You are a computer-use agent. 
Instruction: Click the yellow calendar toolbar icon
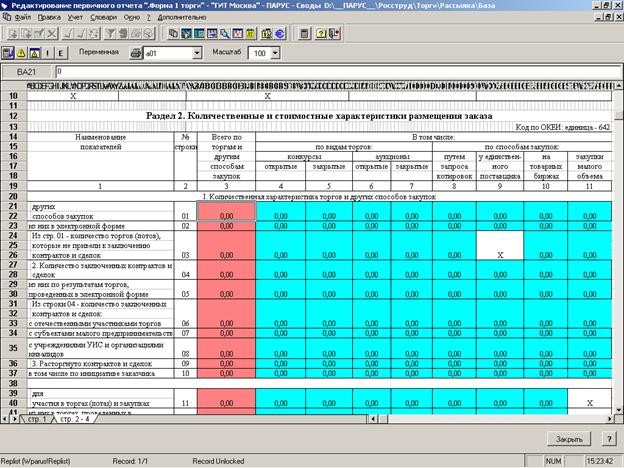point(250,34)
